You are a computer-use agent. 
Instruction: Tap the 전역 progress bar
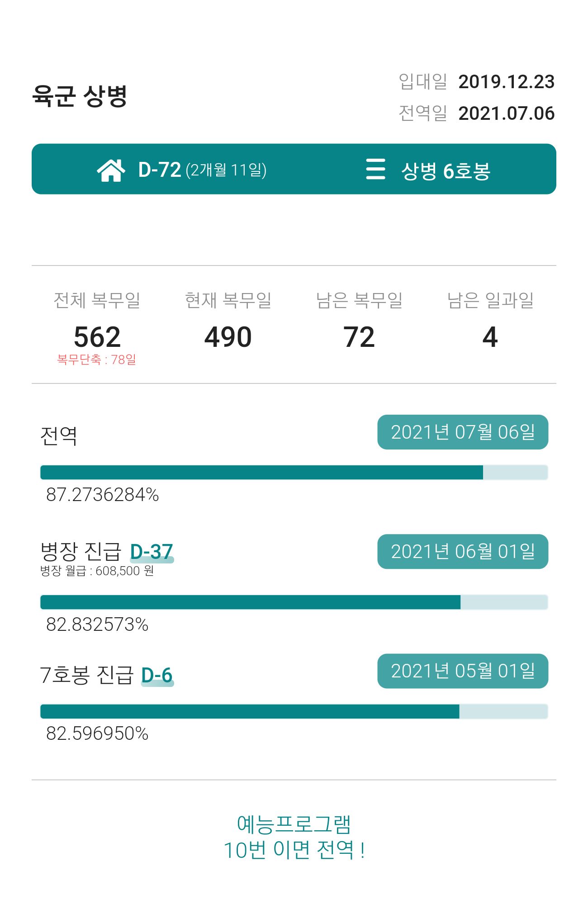294,472
